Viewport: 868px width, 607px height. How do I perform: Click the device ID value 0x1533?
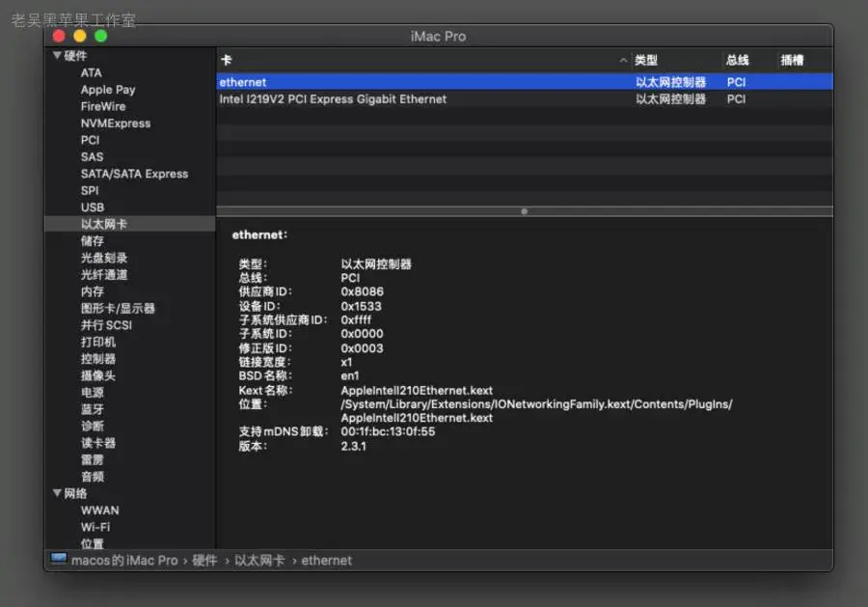[x=361, y=306]
